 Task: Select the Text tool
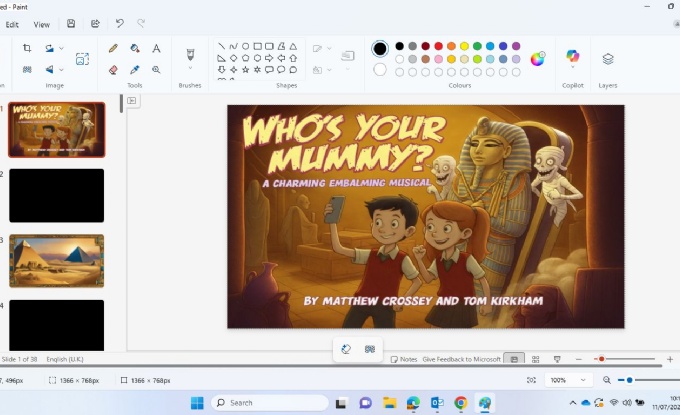(x=156, y=48)
